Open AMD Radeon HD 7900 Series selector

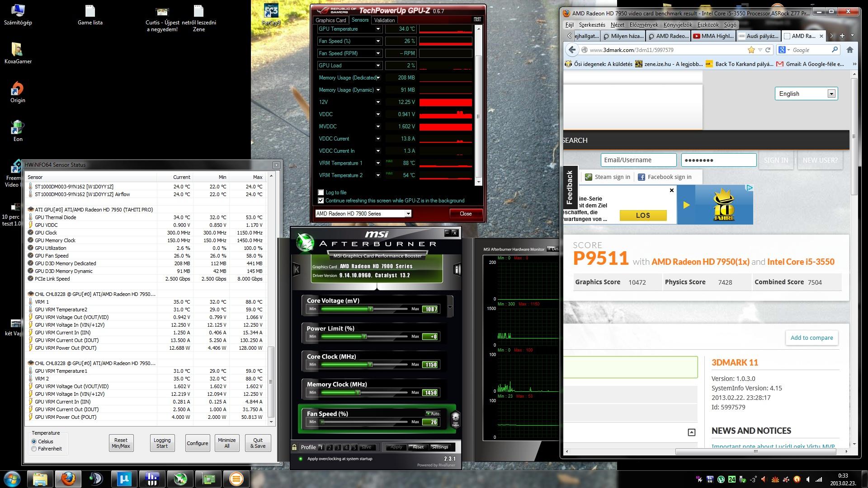click(x=363, y=214)
